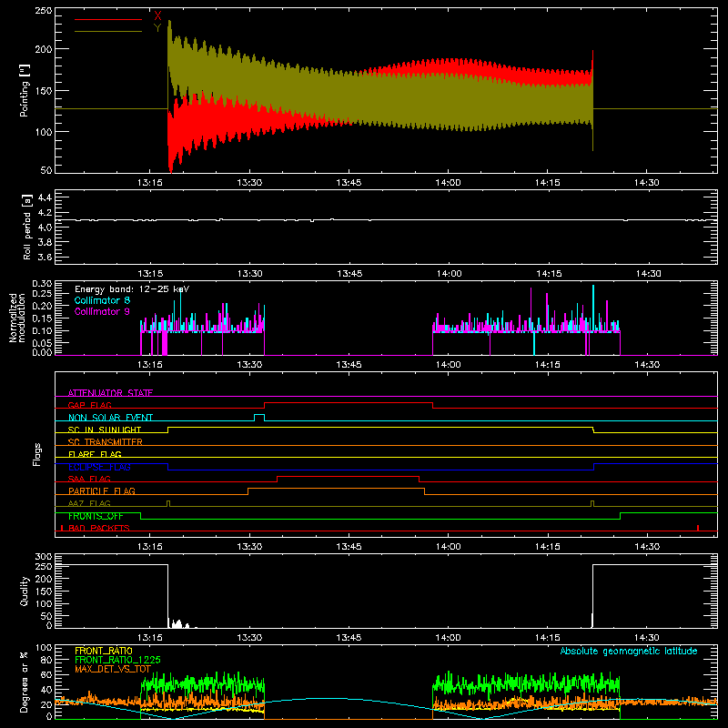Click the olive Y legend label
Viewport: 728px width, 728px height.
pos(157,28)
